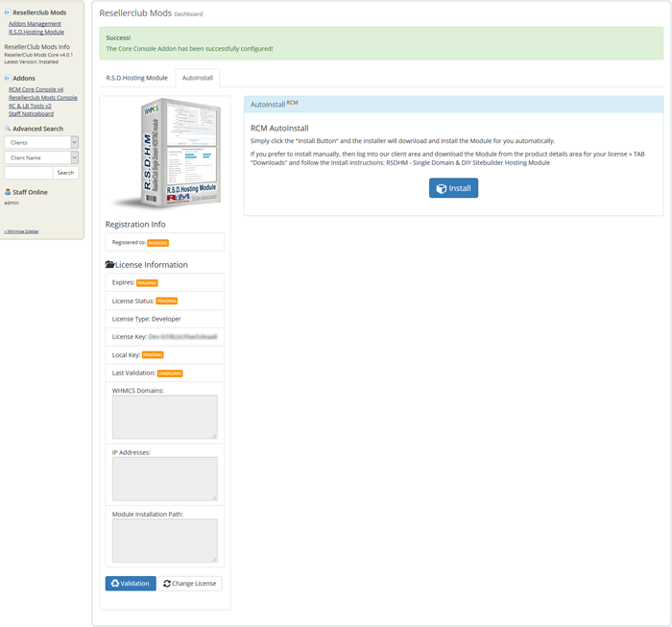
Task: Click the Minimise Sidebar link
Action: (21, 231)
